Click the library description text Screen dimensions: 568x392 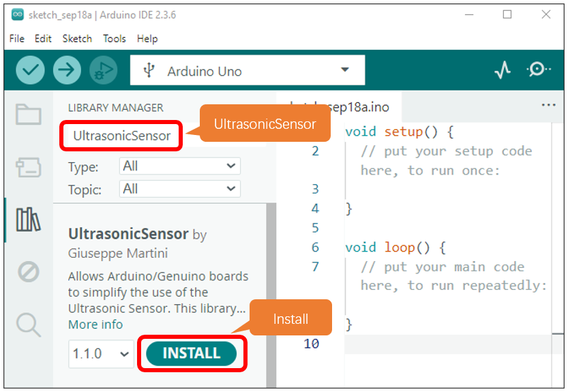pos(158,292)
